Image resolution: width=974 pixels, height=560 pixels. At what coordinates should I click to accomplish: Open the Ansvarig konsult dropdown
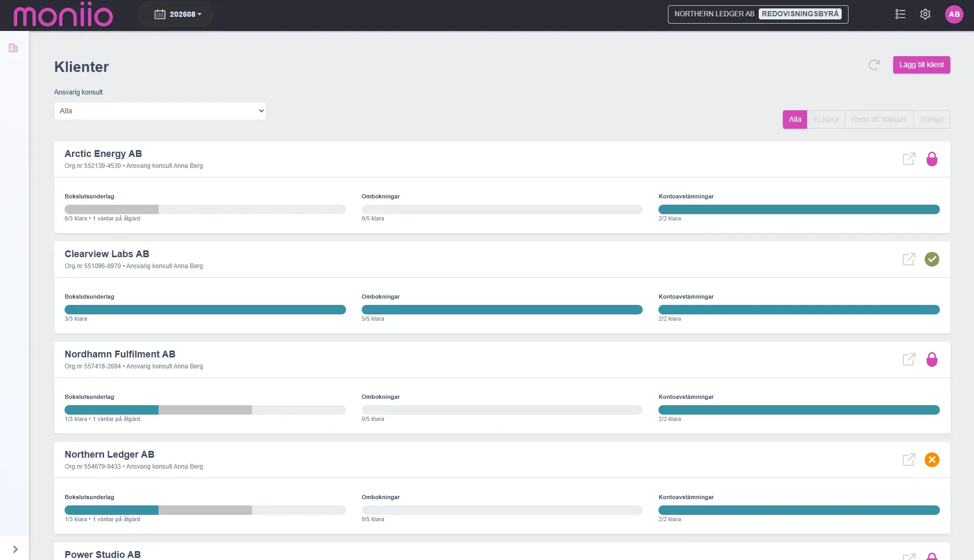(160, 111)
